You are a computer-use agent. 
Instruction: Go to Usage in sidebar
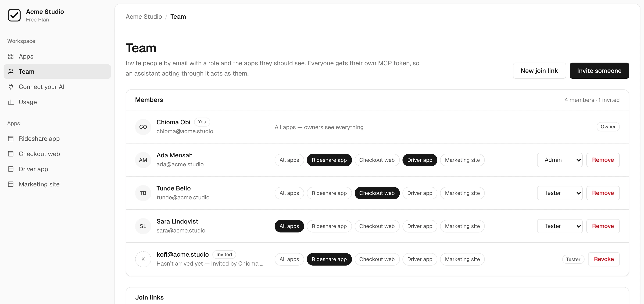pyautogui.click(x=57, y=102)
